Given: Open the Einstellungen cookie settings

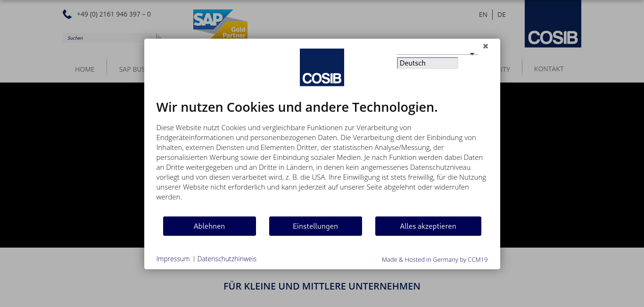Looking at the screenshot, I should pos(315,226).
